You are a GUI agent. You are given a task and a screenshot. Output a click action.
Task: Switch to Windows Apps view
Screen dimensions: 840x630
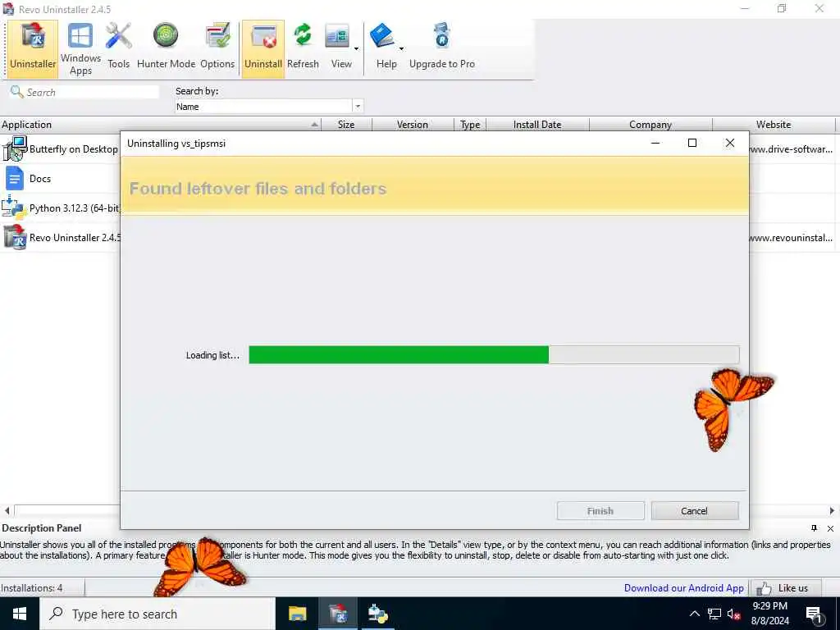(x=80, y=48)
